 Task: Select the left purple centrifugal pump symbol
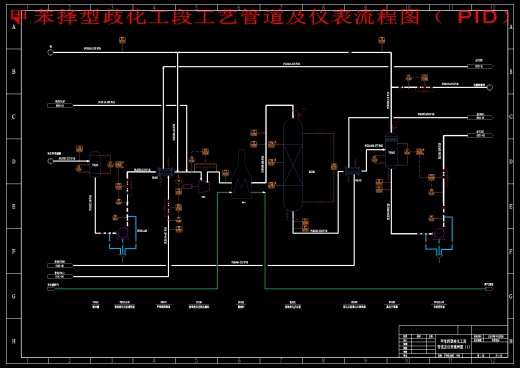point(122,233)
